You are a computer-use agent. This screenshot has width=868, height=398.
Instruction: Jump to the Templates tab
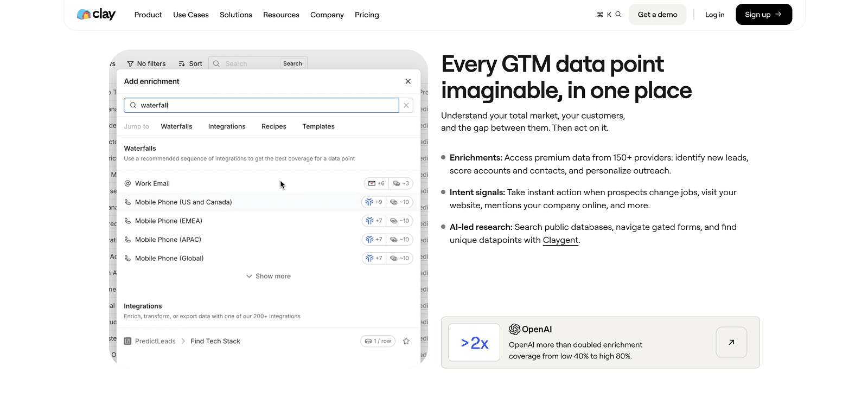tap(318, 126)
